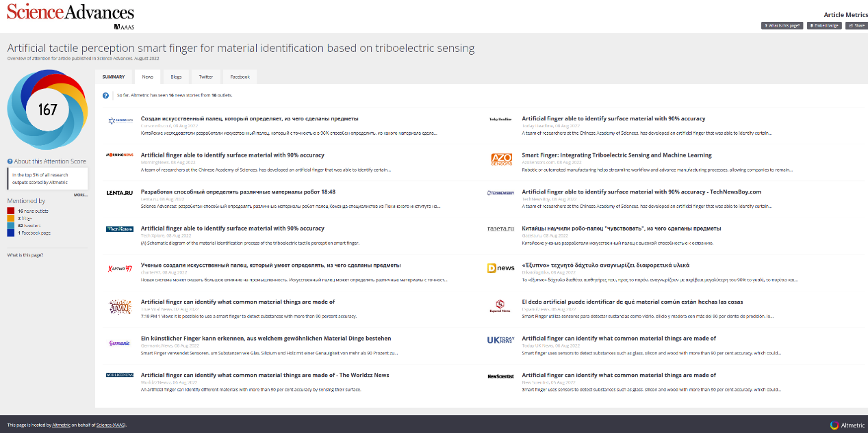Click the 'Article Metrics' heading text

845,14
